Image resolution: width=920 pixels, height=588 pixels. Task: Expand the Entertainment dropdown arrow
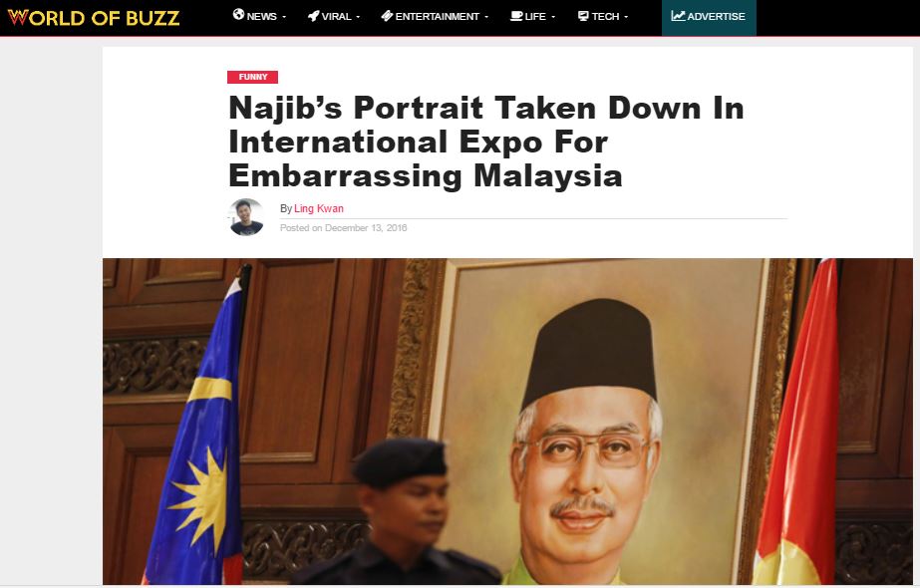click(x=486, y=17)
